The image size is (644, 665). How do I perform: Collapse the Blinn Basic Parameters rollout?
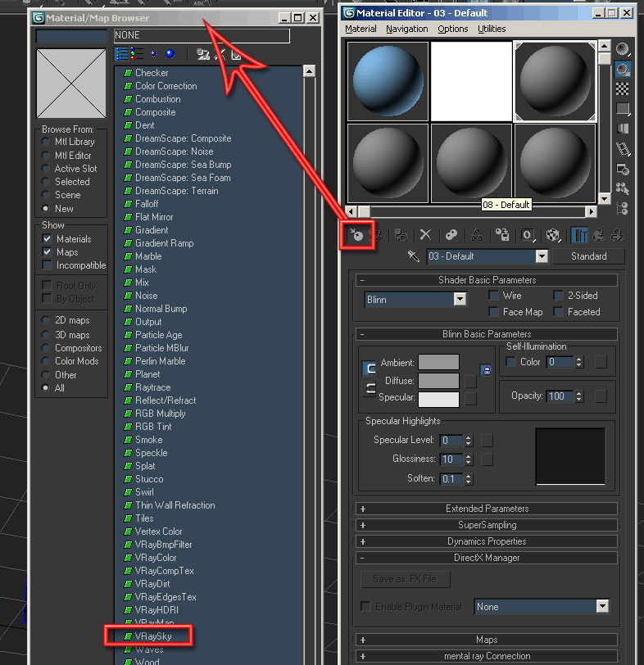pos(487,334)
